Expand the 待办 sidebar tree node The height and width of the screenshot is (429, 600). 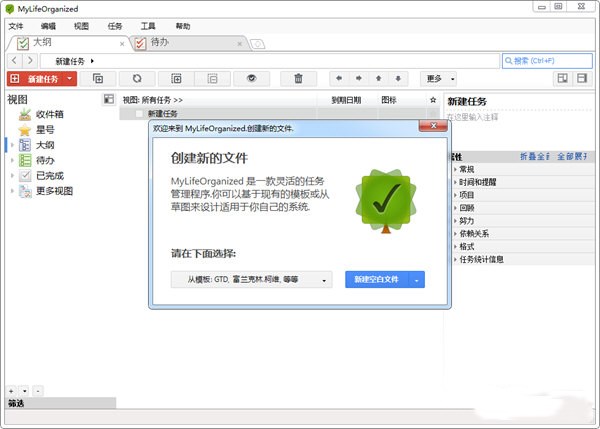pos(12,160)
